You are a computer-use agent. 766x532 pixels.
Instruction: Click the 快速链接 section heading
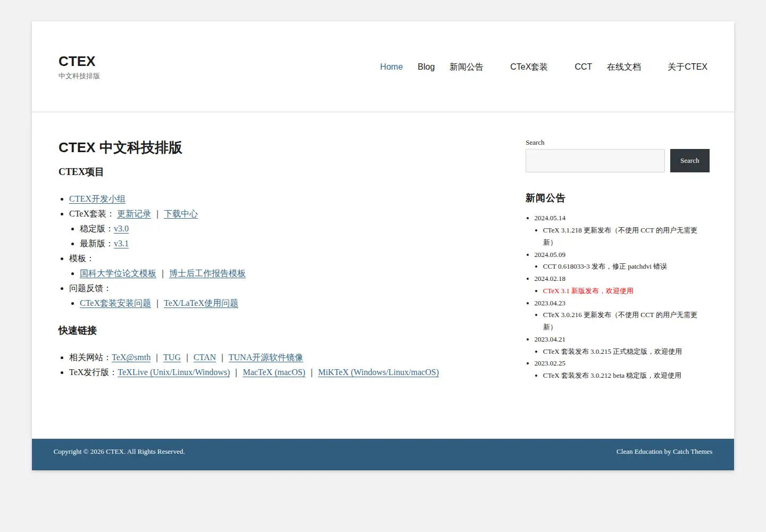coord(78,330)
